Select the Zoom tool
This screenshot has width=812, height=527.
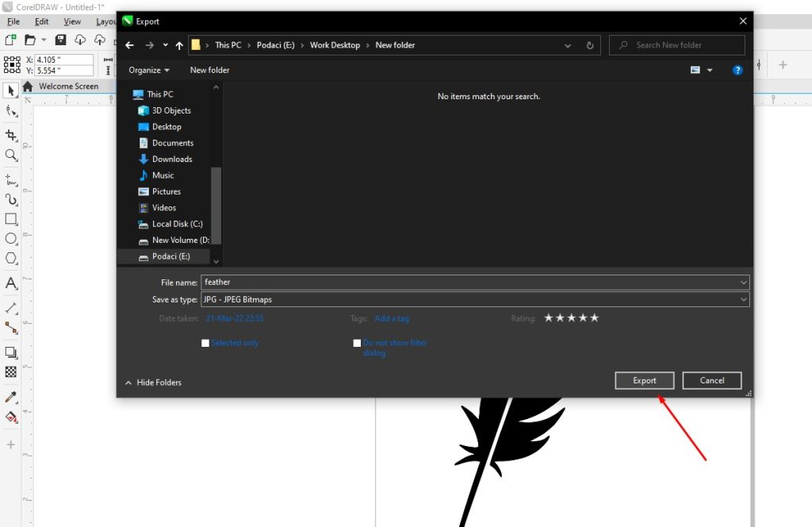(10, 156)
